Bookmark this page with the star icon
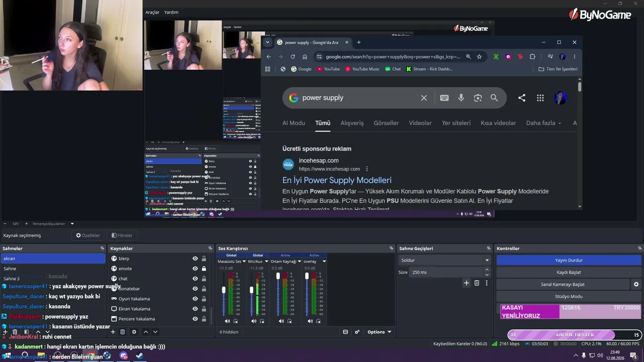The height and width of the screenshot is (362, 644). coord(479,57)
